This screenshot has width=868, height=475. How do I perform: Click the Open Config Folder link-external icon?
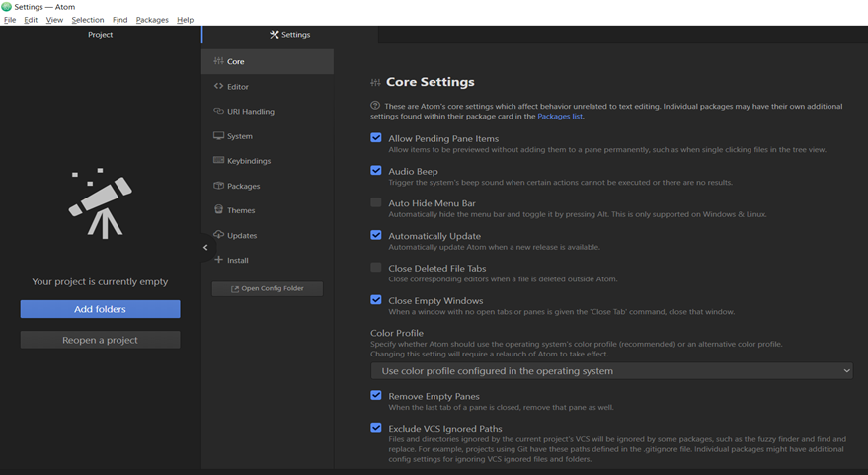click(235, 289)
